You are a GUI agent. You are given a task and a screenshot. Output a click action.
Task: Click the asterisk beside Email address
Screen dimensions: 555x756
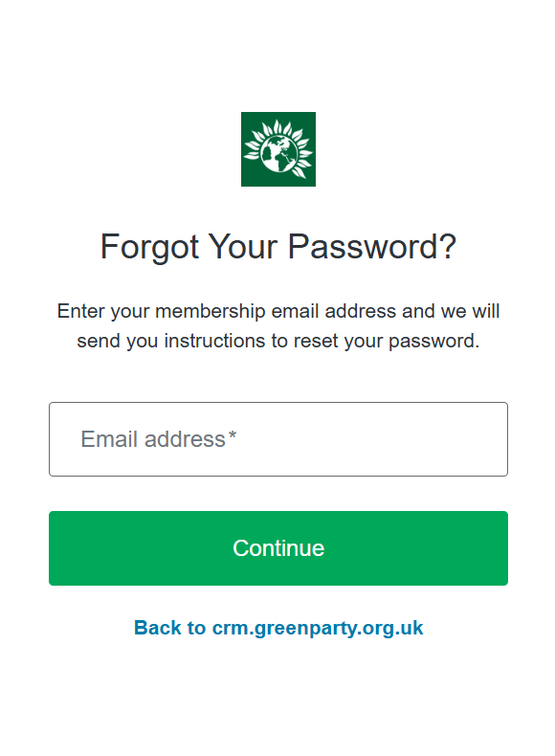click(x=232, y=435)
